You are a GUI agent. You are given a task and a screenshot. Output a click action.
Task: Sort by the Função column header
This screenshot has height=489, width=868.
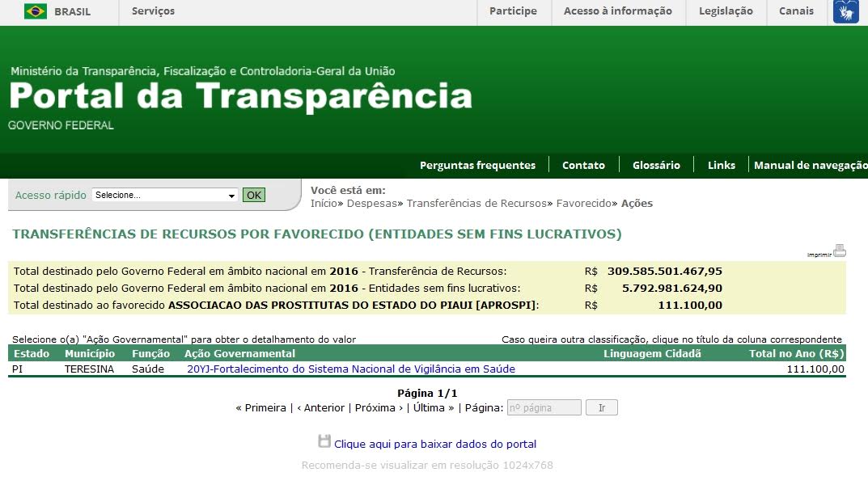pyautogui.click(x=150, y=353)
